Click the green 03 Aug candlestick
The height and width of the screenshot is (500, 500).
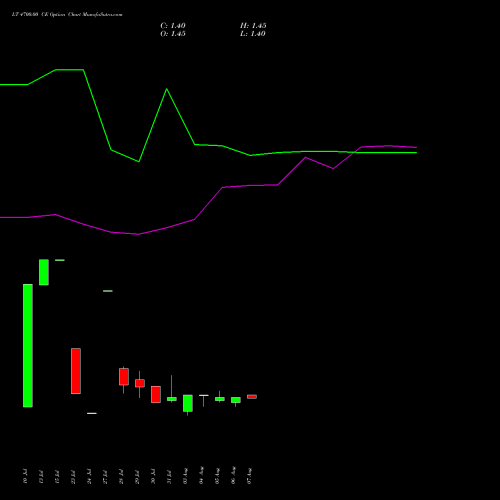(188, 403)
